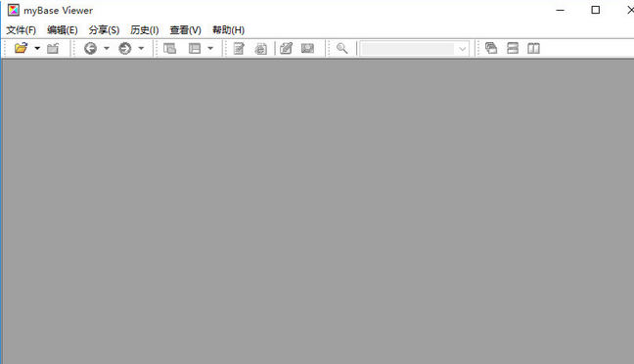Open the 分享(S) menu
634x364 pixels.
[104, 30]
